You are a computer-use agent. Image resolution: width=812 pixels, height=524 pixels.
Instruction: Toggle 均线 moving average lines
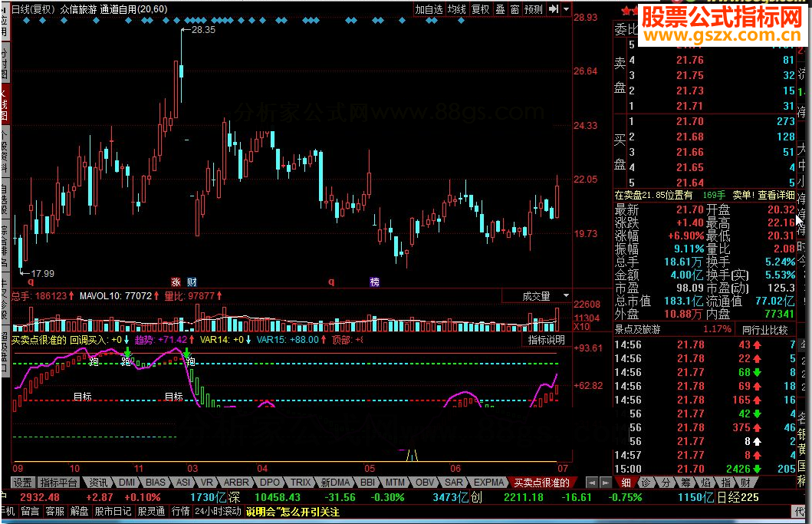(x=457, y=9)
